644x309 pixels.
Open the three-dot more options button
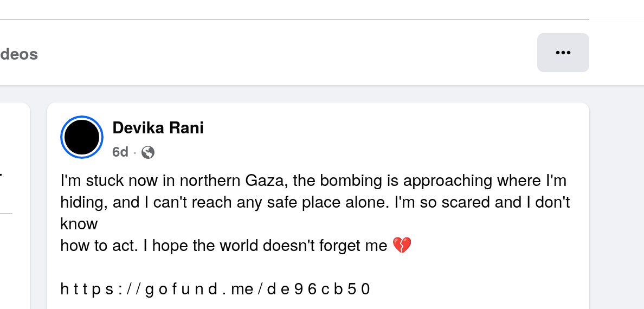pyautogui.click(x=563, y=53)
